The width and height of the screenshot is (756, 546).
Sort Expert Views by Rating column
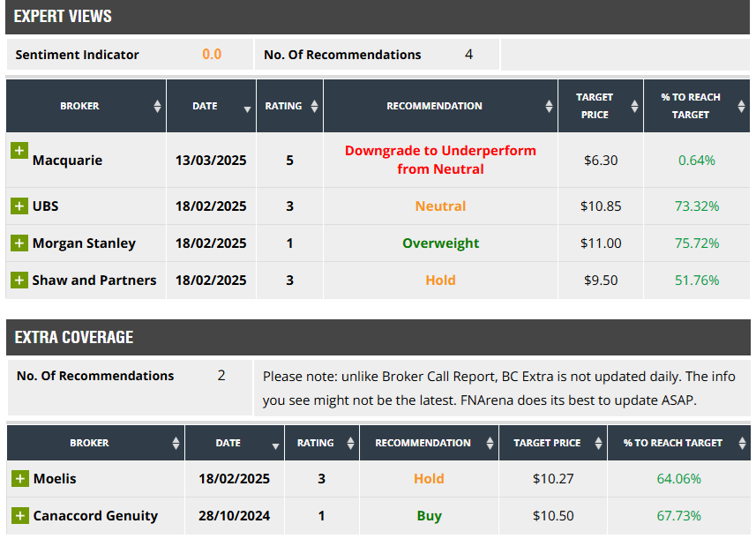tap(289, 106)
